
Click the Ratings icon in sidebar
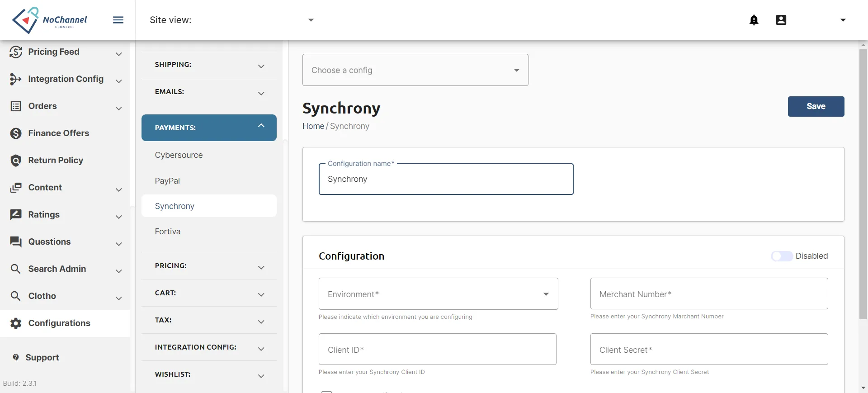(x=16, y=215)
